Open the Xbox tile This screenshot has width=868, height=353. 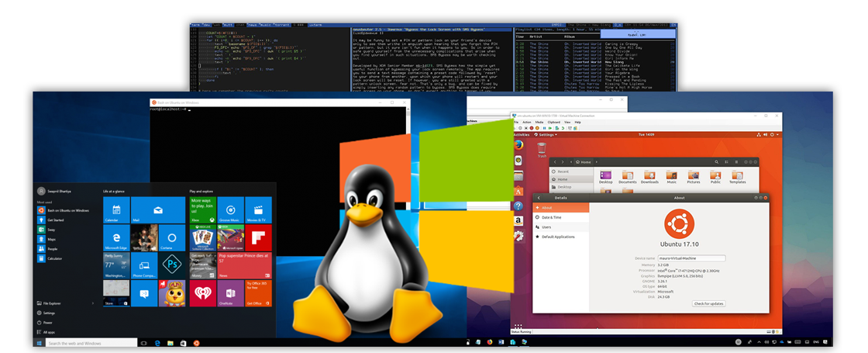pyautogui.click(x=202, y=210)
